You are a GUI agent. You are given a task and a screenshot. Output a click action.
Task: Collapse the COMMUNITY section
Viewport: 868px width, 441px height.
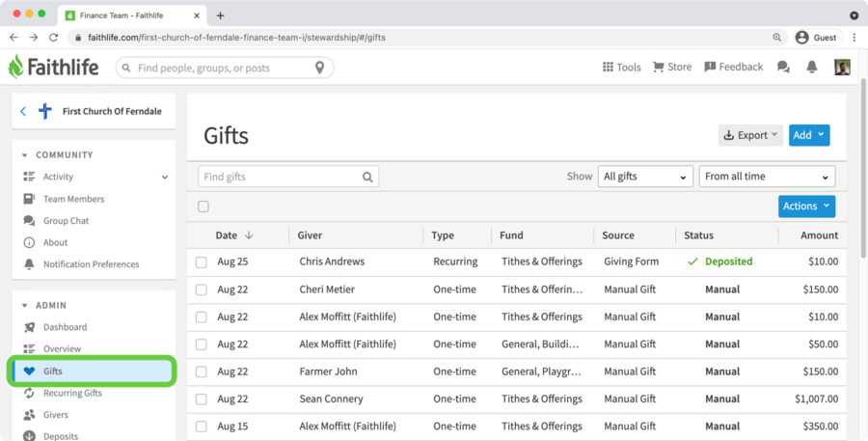coord(24,155)
